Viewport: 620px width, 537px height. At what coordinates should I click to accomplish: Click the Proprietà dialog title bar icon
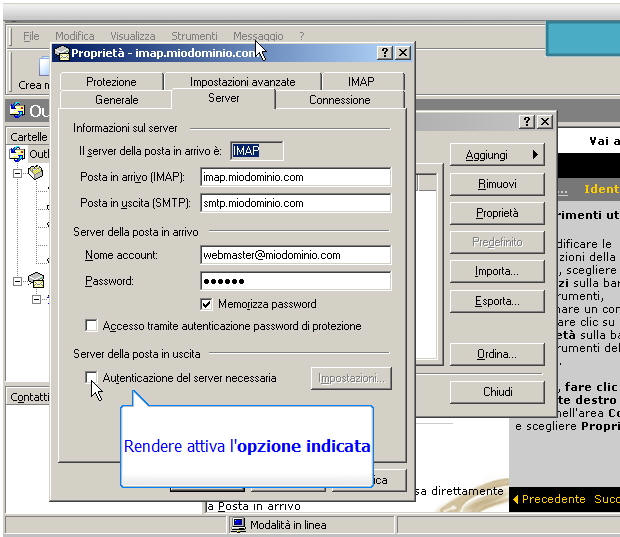pos(62,53)
